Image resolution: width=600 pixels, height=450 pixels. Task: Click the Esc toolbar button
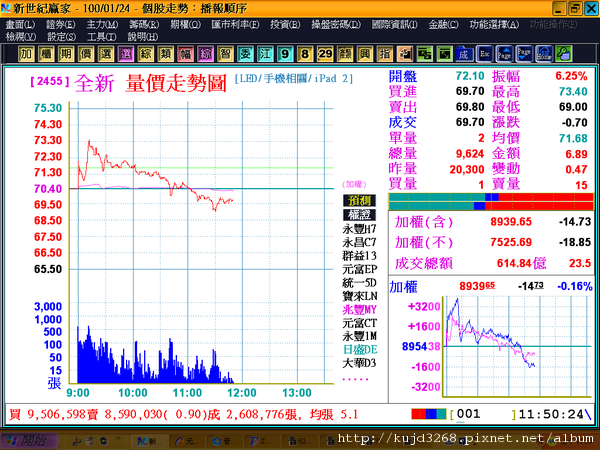pos(484,54)
